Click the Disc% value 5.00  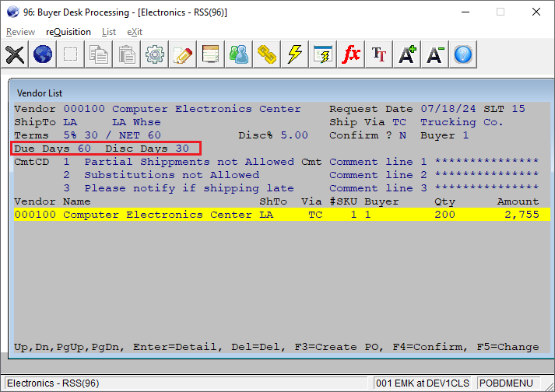pyautogui.click(x=294, y=135)
